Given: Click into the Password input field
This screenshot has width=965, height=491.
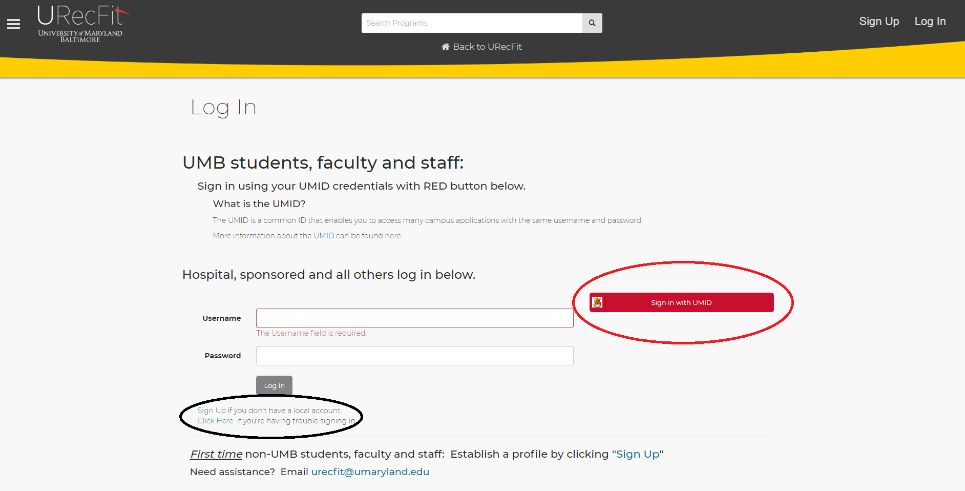Looking at the screenshot, I should [414, 356].
